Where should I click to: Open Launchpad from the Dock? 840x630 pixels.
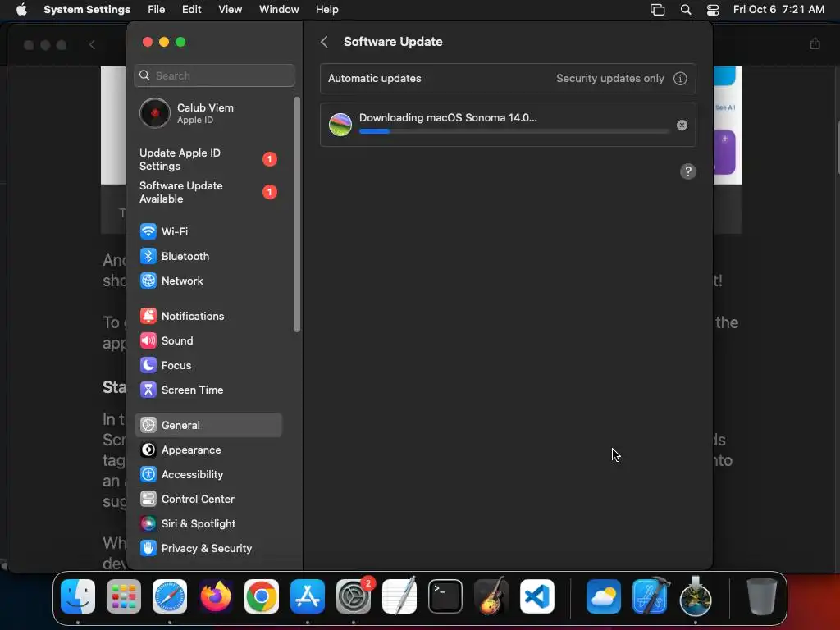pyautogui.click(x=124, y=596)
